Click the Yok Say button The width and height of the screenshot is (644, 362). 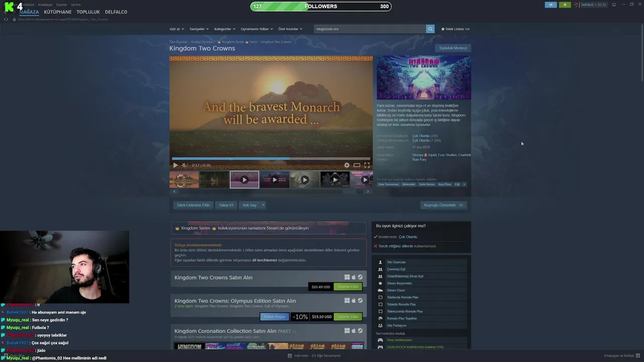click(x=249, y=205)
